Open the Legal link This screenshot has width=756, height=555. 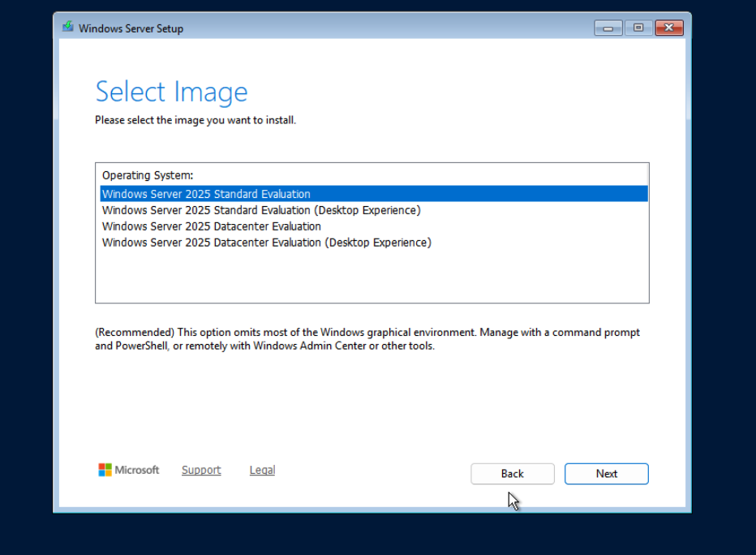[x=262, y=470]
